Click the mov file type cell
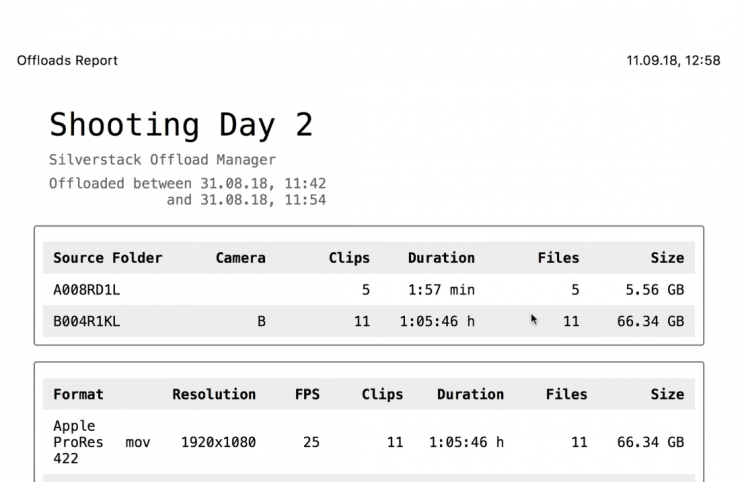Image resolution: width=740 pixels, height=482 pixels. [138, 442]
